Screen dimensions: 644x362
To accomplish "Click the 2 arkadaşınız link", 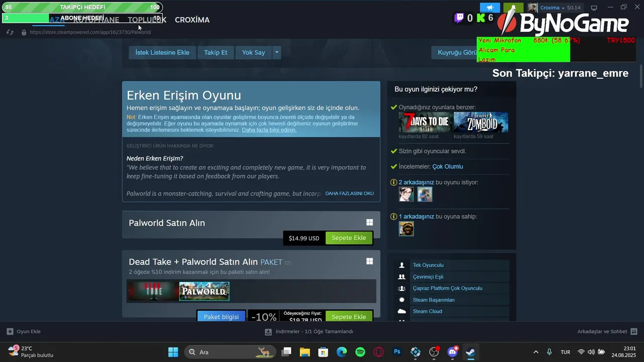I will point(417,182).
